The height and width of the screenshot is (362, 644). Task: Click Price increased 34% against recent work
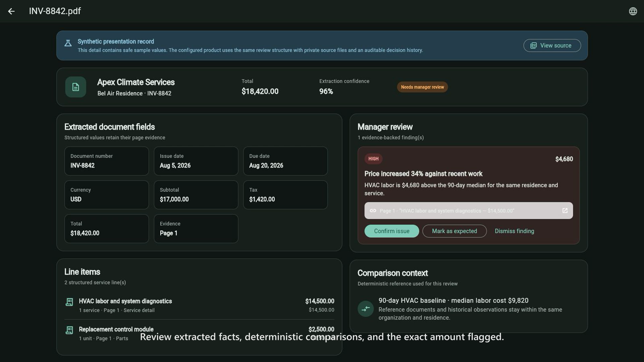(423, 174)
